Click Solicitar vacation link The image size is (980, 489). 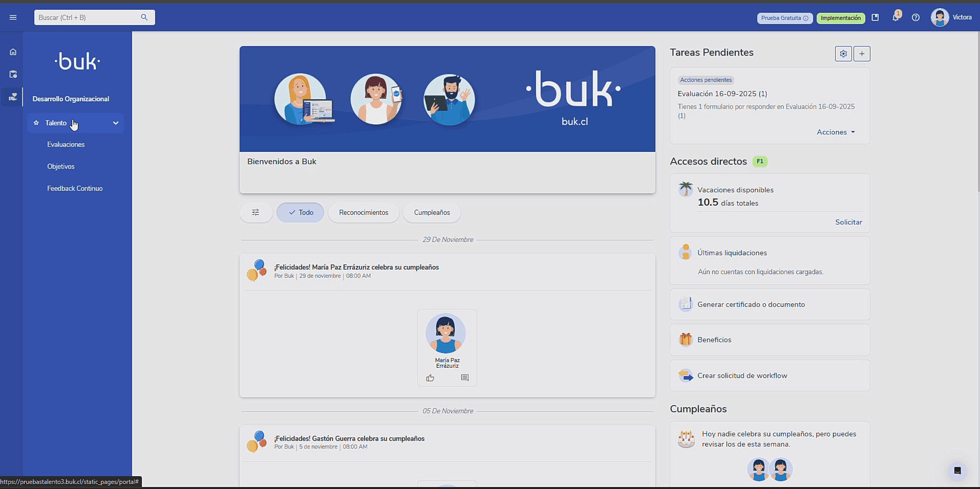[848, 223]
